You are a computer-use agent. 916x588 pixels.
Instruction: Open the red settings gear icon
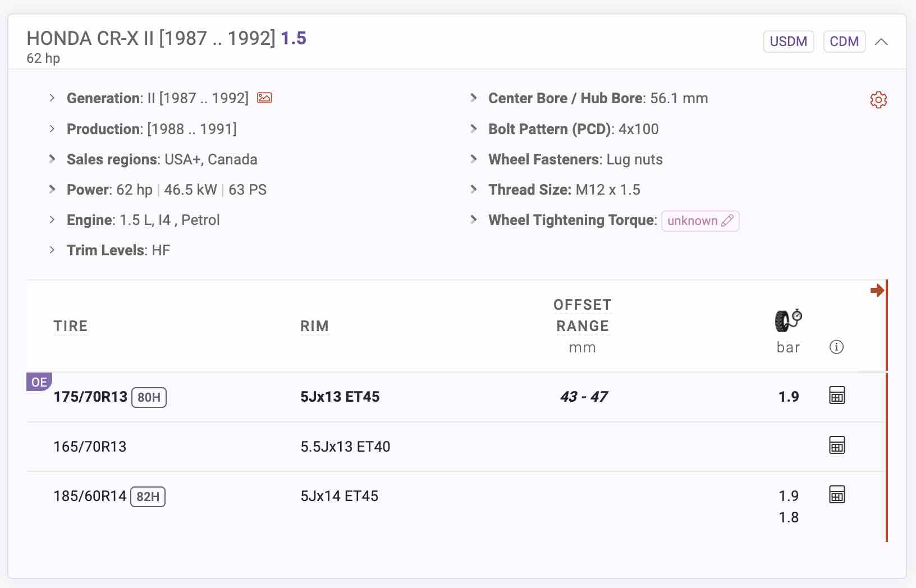coord(878,100)
